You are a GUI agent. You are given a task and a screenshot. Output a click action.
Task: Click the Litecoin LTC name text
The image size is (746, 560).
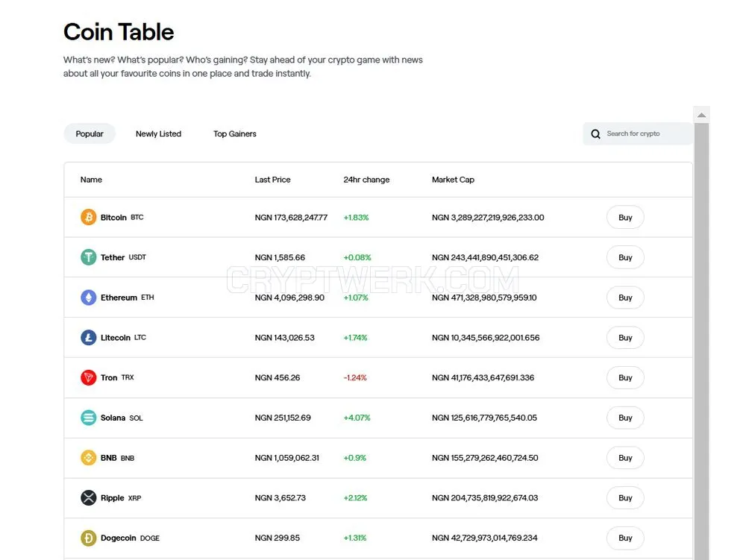click(x=123, y=338)
